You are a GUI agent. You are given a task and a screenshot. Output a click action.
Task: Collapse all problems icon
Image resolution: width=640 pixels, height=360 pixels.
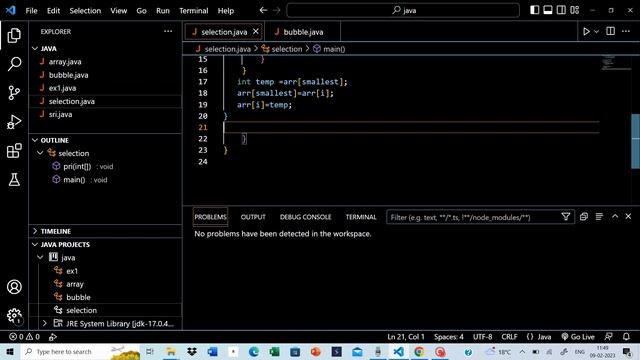[x=584, y=217]
